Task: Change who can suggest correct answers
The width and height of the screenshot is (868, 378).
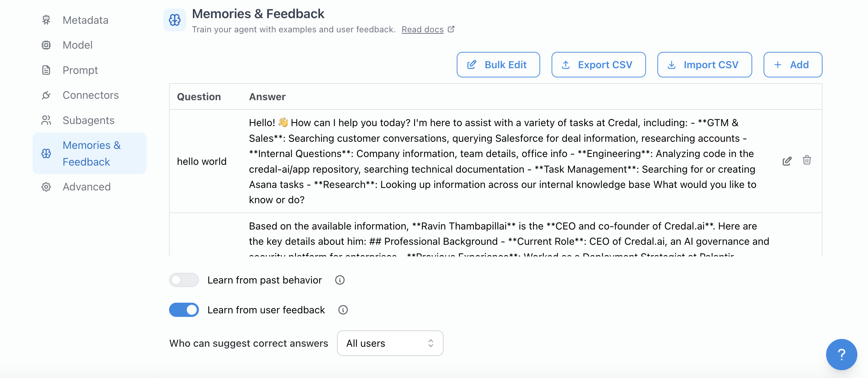Action: tap(390, 343)
